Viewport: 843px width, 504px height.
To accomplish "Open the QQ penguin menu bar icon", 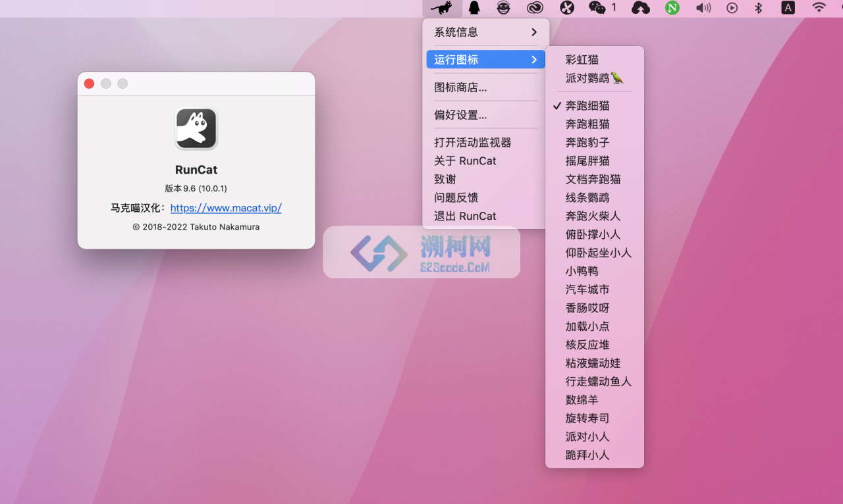I will pyautogui.click(x=474, y=8).
